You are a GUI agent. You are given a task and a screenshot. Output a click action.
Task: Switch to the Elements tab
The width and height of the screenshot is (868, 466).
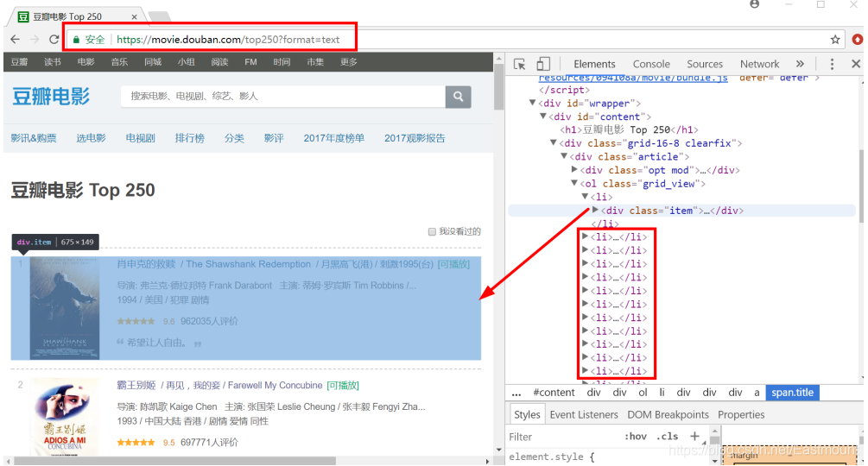click(594, 64)
